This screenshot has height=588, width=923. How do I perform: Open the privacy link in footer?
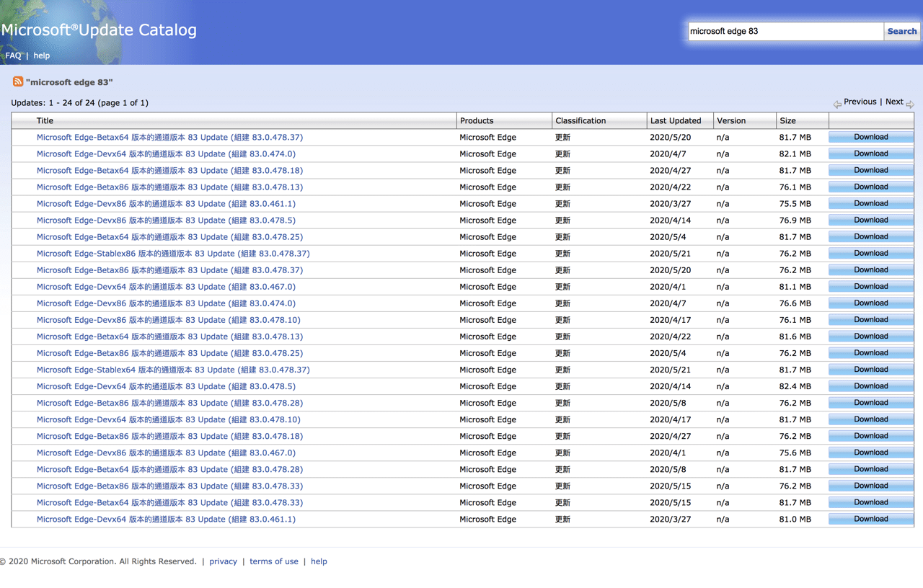223,561
